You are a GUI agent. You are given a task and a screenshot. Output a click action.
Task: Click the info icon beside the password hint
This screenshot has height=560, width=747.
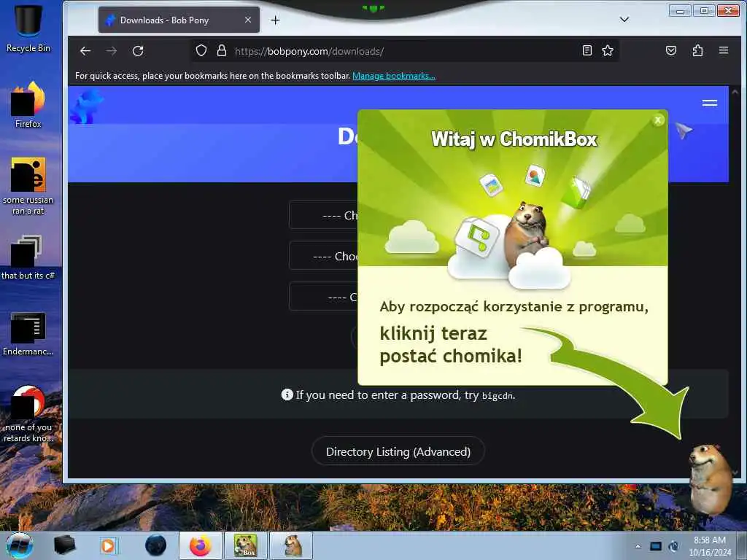287,394
